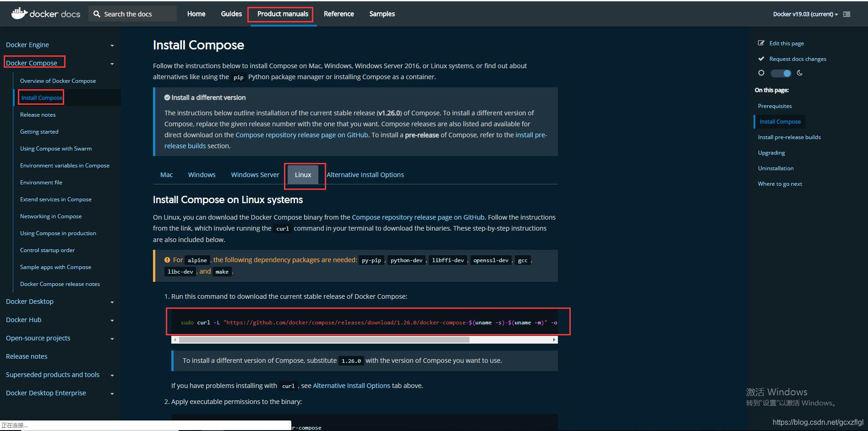Image resolution: width=868 pixels, height=431 pixels.
Task: Open Environment variables in Compose
Action: (65, 166)
